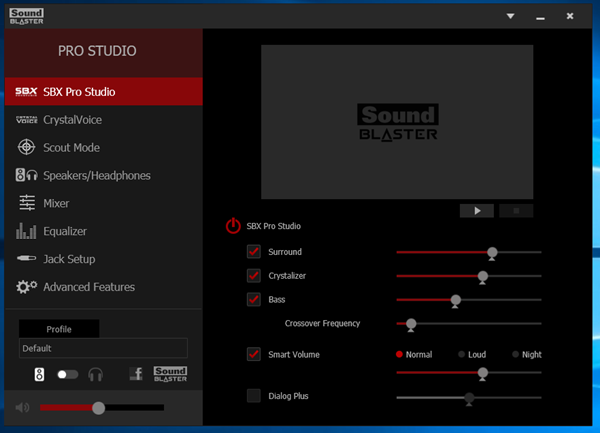The image size is (600, 433).
Task: Uncheck the Smart Volume checkbox
Action: tap(254, 354)
